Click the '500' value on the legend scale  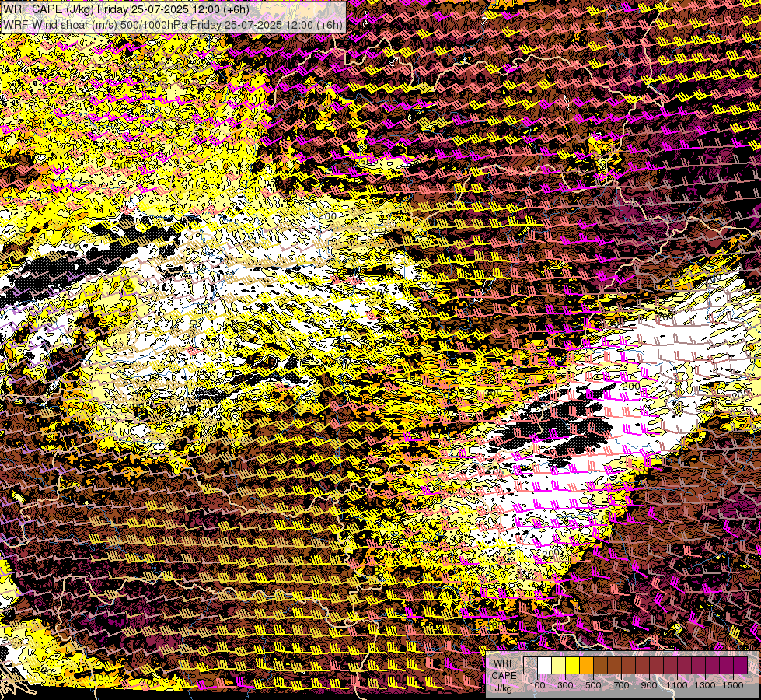[x=593, y=685]
